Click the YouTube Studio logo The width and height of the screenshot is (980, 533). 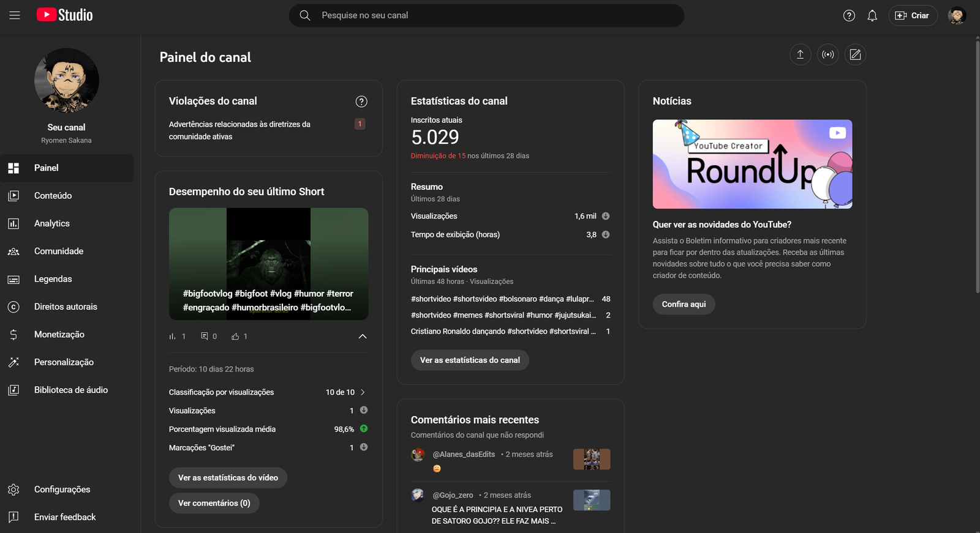click(65, 15)
